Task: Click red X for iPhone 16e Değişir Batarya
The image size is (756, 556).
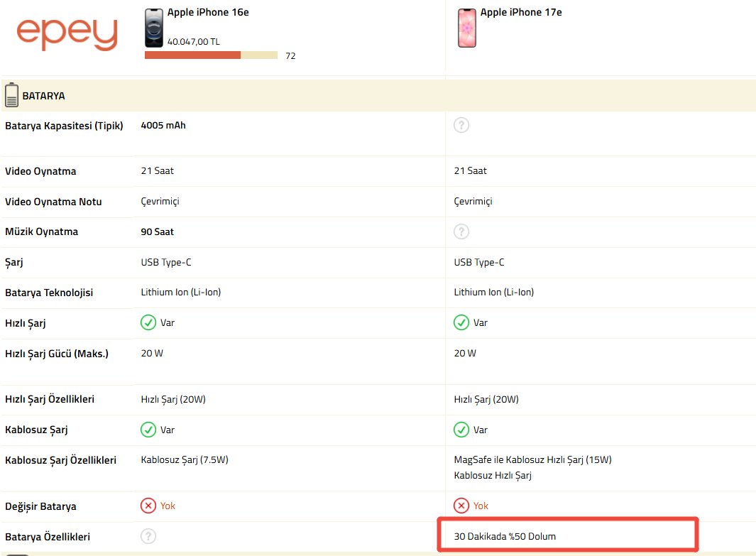Action: [148, 506]
